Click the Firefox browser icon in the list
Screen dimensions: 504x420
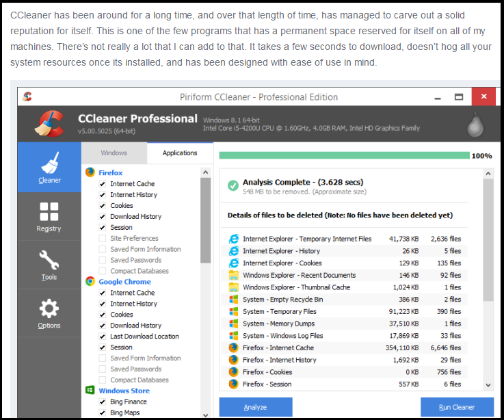point(90,172)
